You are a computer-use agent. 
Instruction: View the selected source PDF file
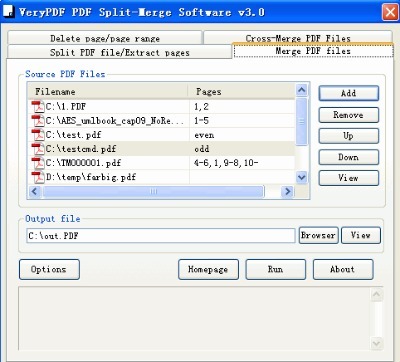pos(349,178)
